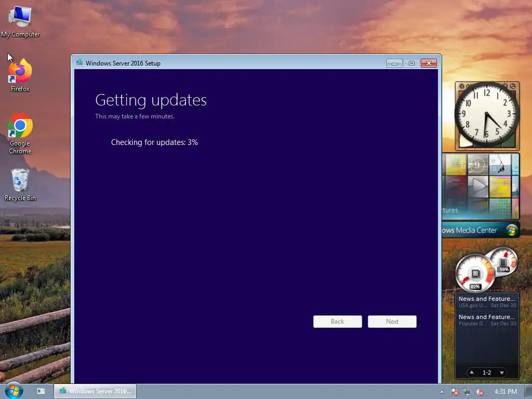Click the CPU usage gauge showing 02%
The height and width of the screenshot is (399, 532).
[475, 273]
